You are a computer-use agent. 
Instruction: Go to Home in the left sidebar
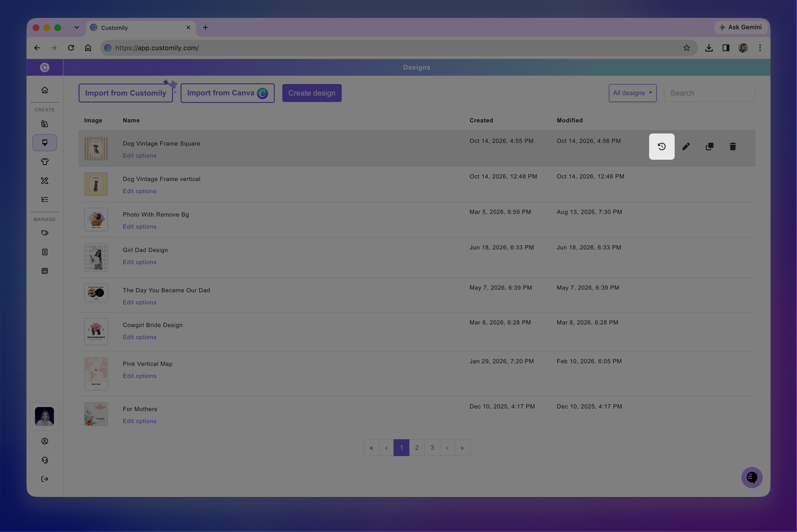(44, 90)
